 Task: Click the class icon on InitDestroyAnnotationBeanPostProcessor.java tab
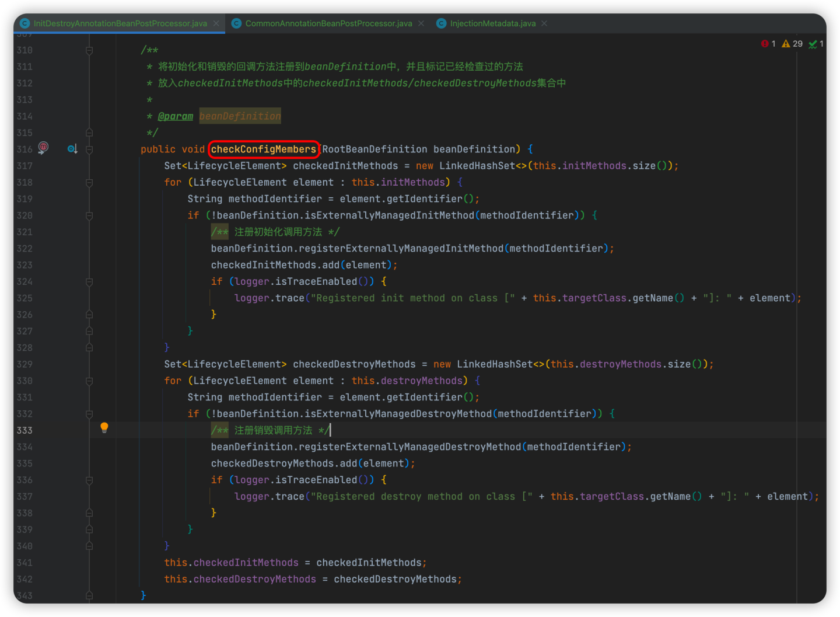pyautogui.click(x=25, y=23)
